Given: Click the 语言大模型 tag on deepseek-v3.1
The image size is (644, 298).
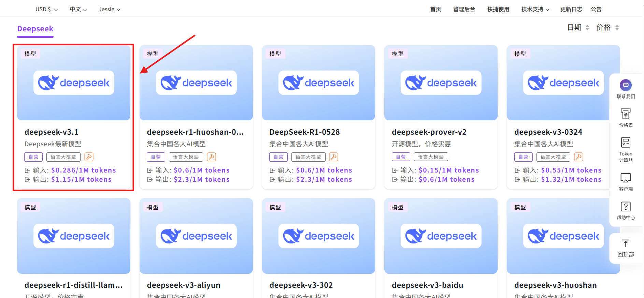Looking at the screenshot, I should [x=63, y=157].
